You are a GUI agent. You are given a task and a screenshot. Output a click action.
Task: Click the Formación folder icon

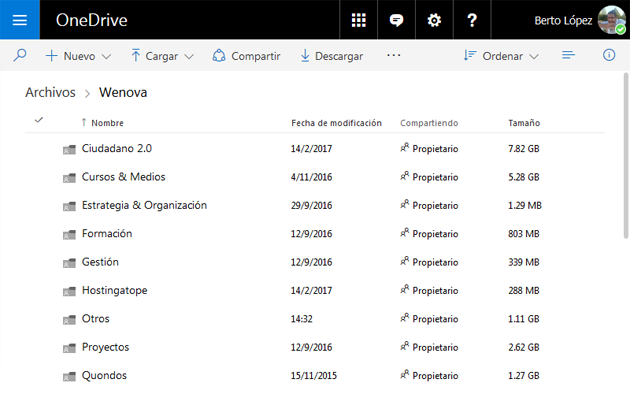(69, 235)
